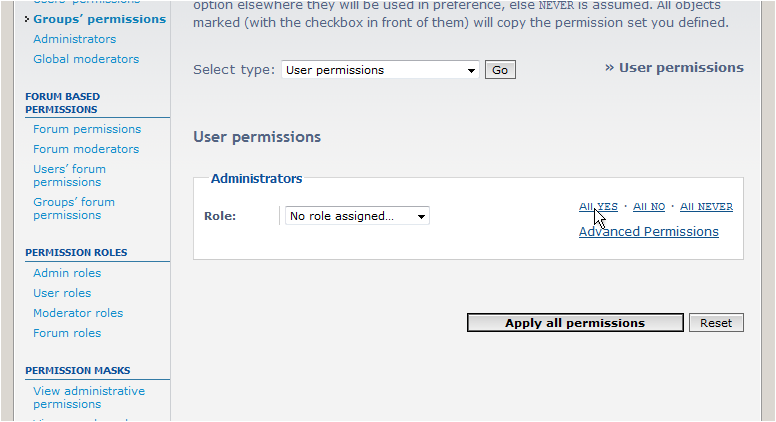The image size is (776, 422).
Task: Set all permissions to YES
Action: click(x=598, y=207)
